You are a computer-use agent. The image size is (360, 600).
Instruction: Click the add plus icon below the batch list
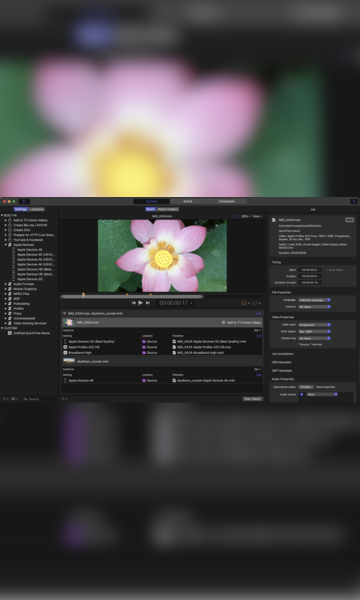click(x=64, y=399)
